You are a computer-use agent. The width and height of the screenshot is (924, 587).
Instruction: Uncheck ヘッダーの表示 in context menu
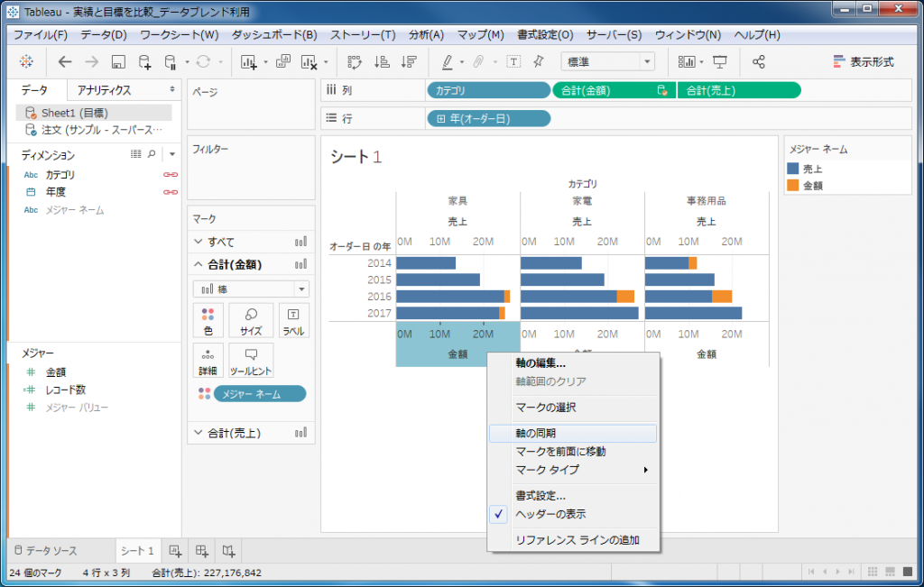(550, 514)
